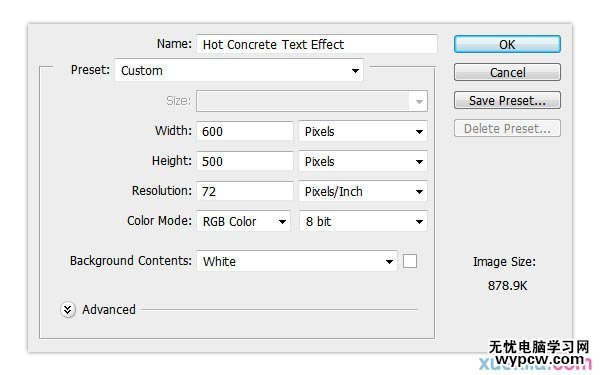600x375 pixels.
Task: Click the Height field containing 500
Action: (x=245, y=161)
